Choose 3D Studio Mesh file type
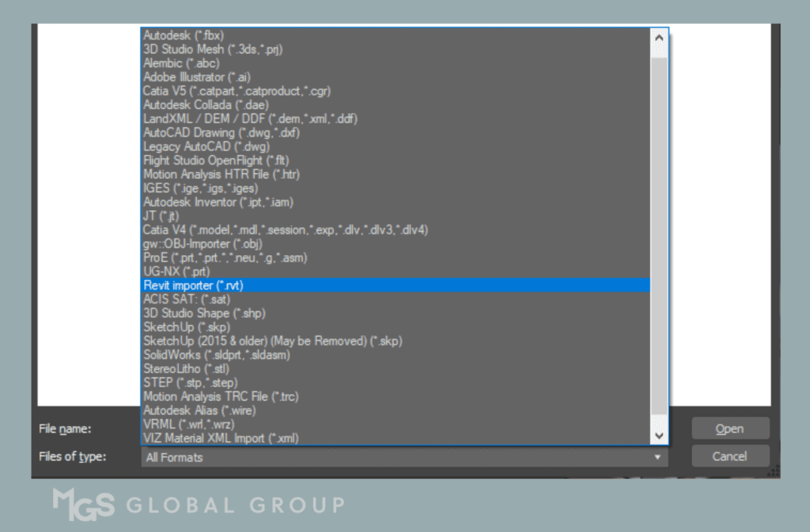 click(x=212, y=49)
